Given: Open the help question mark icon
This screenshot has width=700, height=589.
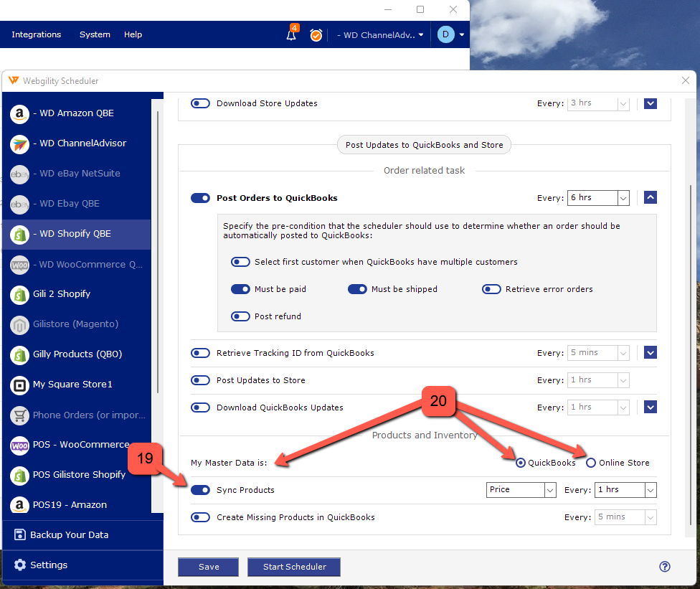Looking at the screenshot, I should coord(665,566).
